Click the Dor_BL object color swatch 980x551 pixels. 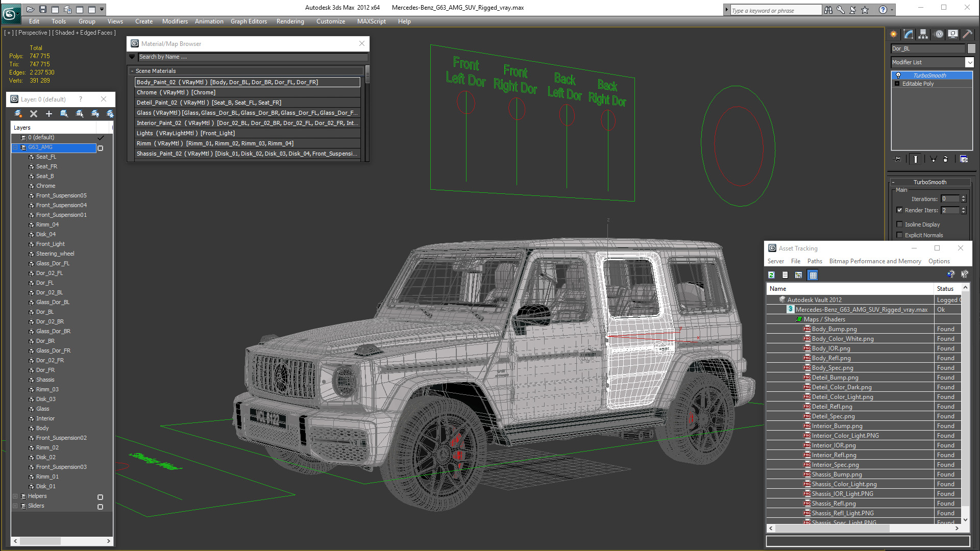tap(971, 48)
